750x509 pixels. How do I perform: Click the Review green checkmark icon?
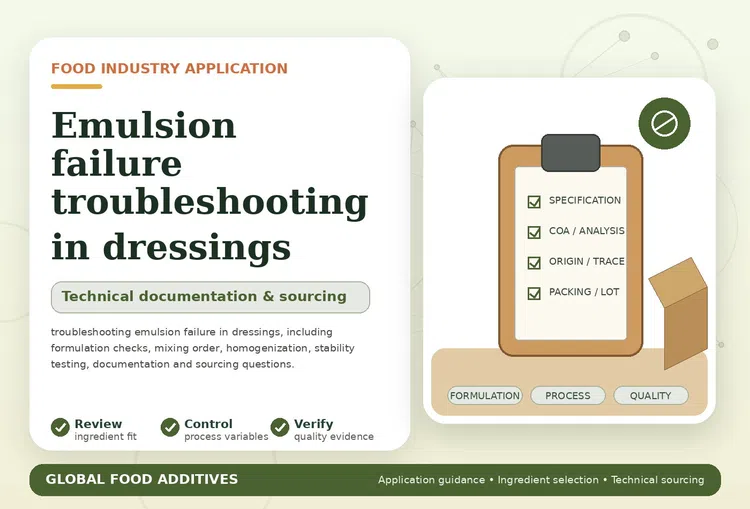point(60,427)
